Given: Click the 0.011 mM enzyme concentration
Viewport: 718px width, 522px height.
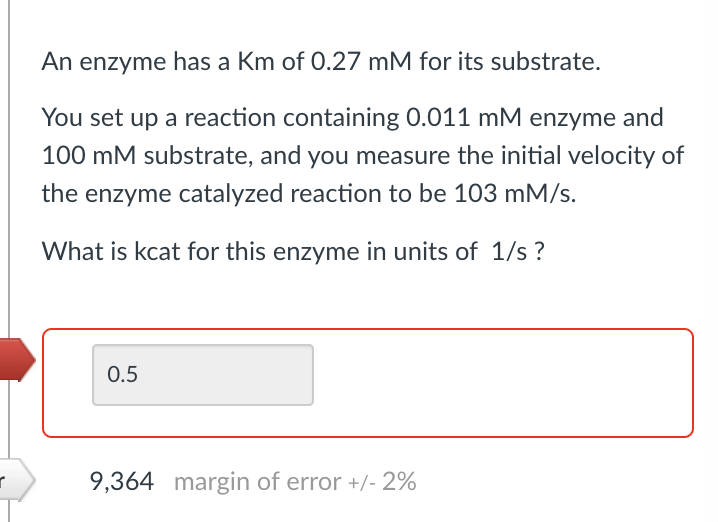Looking at the screenshot, I should click(x=463, y=117).
